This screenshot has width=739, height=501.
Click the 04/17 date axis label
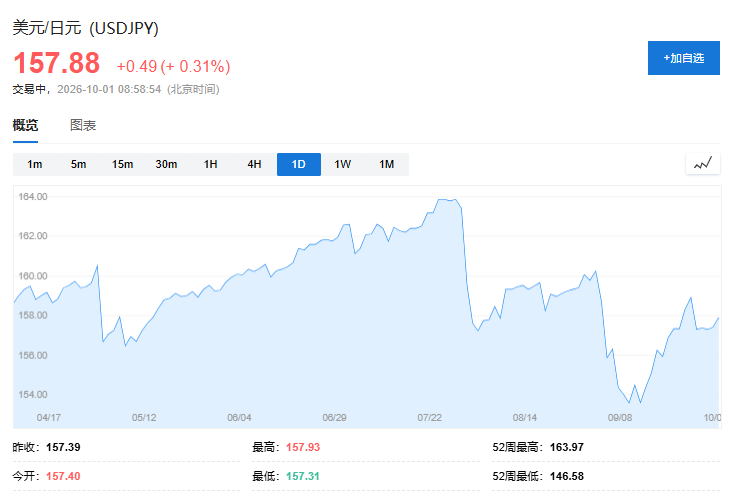[x=49, y=418]
